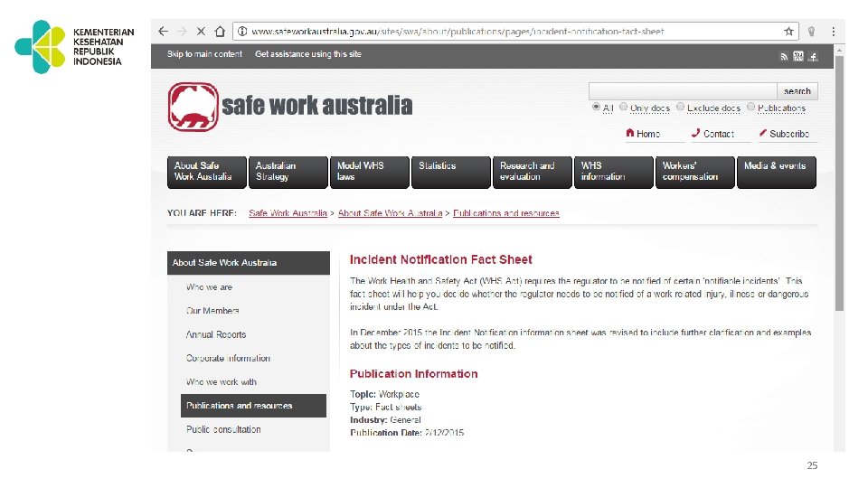This screenshot has height=488, width=868.
Task: Click the scrollbar up arrow
Action: (x=839, y=50)
